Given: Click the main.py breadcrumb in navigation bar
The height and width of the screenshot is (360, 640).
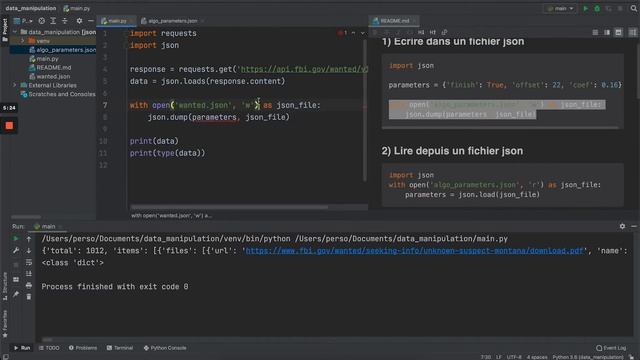Looking at the screenshot, I should point(77,8).
